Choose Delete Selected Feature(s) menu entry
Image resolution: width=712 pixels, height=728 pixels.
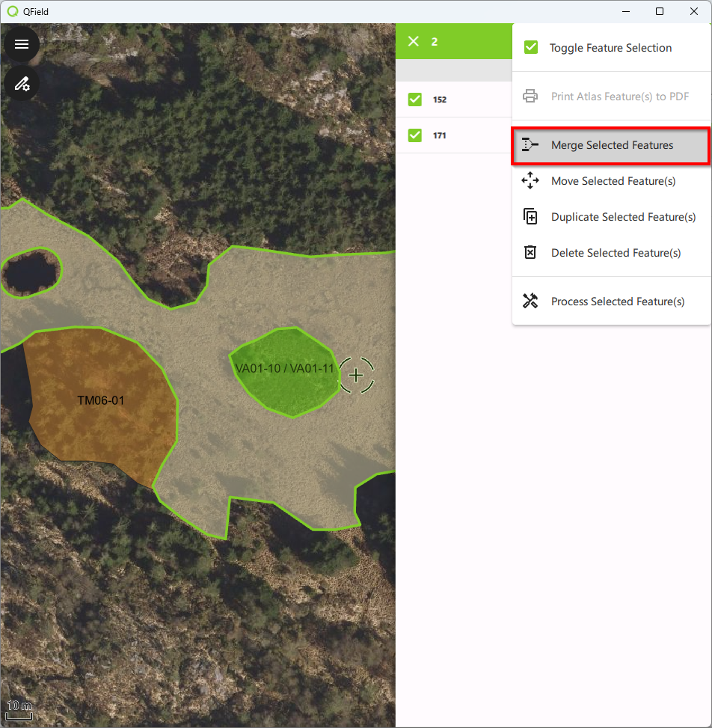coord(616,253)
